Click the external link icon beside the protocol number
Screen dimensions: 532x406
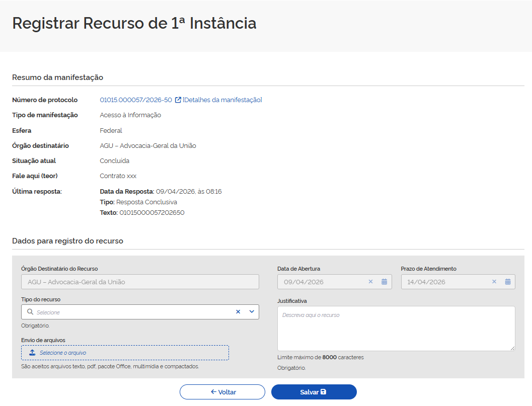(x=178, y=100)
